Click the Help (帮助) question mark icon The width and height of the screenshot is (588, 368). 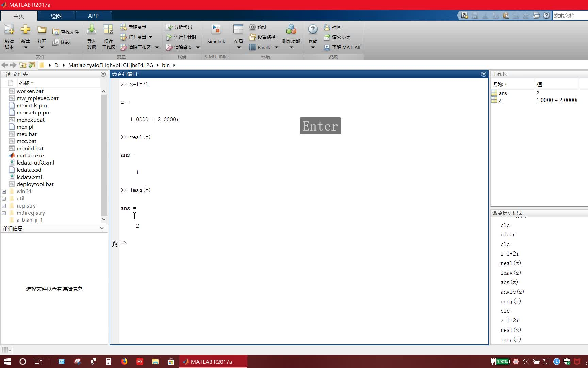click(313, 30)
